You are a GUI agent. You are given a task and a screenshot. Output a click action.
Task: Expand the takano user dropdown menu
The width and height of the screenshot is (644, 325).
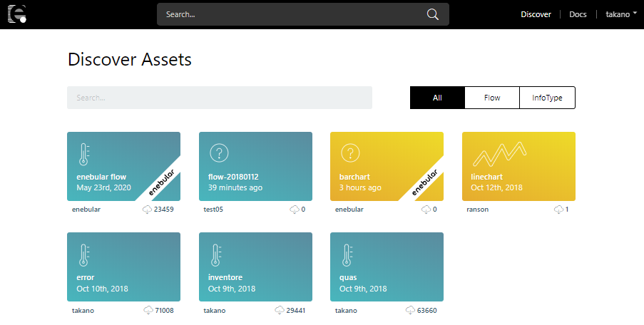click(x=621, y=14)
